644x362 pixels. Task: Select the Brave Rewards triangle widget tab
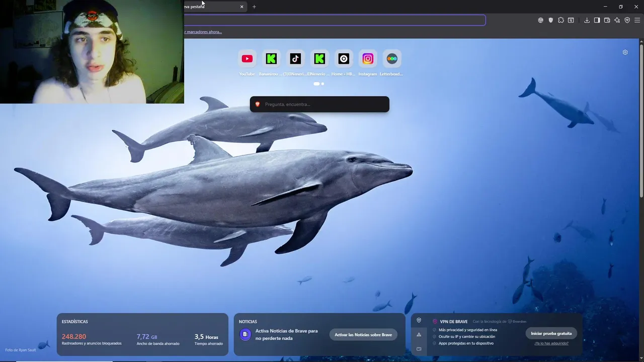click(x=419, y=334)
